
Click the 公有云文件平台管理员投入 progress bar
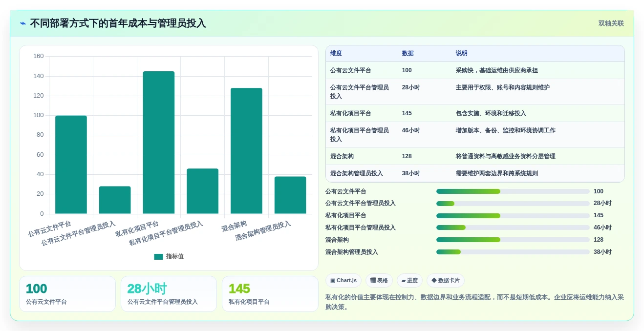(513, 204)
